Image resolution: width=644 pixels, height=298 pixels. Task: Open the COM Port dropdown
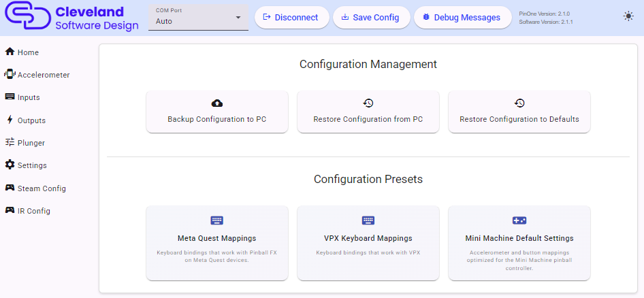(198, 18)
